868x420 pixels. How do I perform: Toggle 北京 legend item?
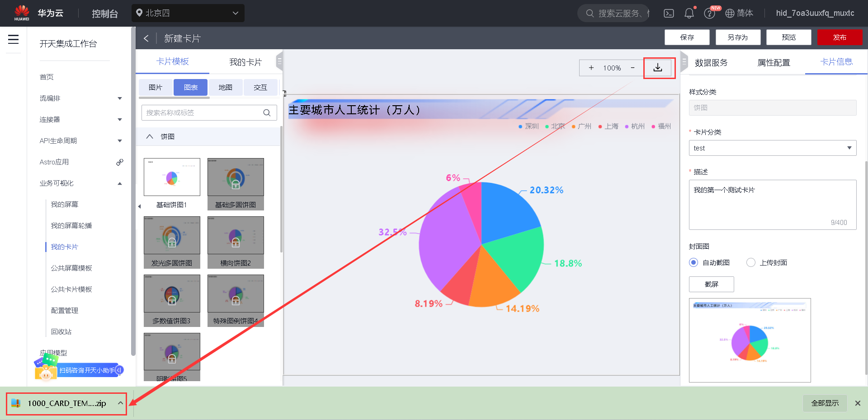(555, 126)
